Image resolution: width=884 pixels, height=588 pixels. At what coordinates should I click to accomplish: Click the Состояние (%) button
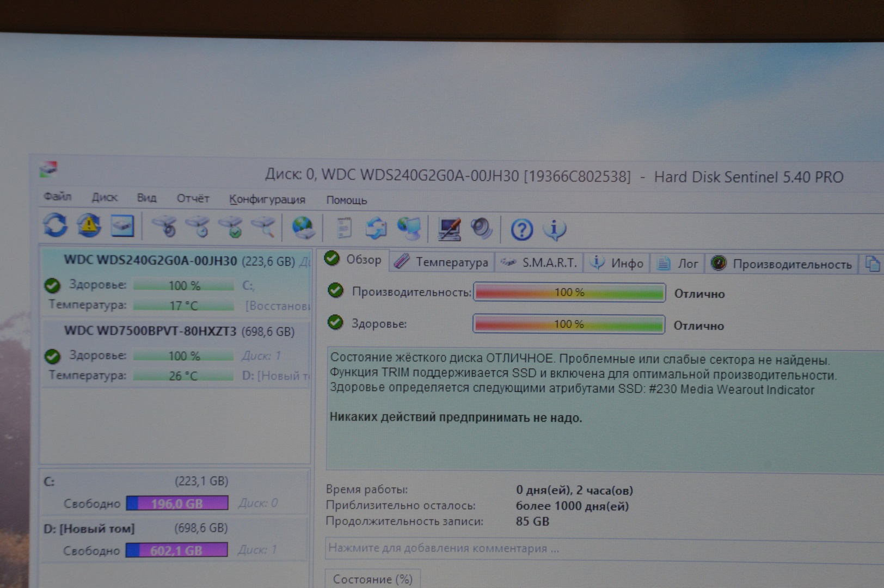pos(372,579)
